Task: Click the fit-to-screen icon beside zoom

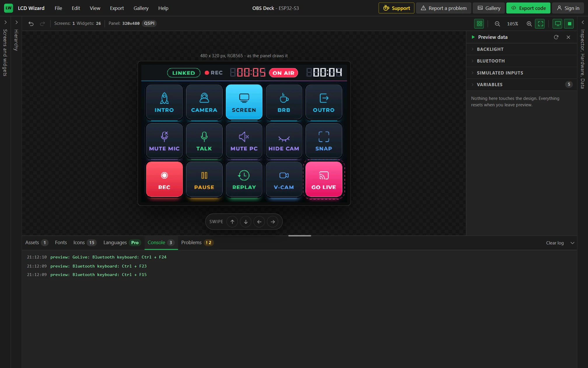Action: click(540, 24)
